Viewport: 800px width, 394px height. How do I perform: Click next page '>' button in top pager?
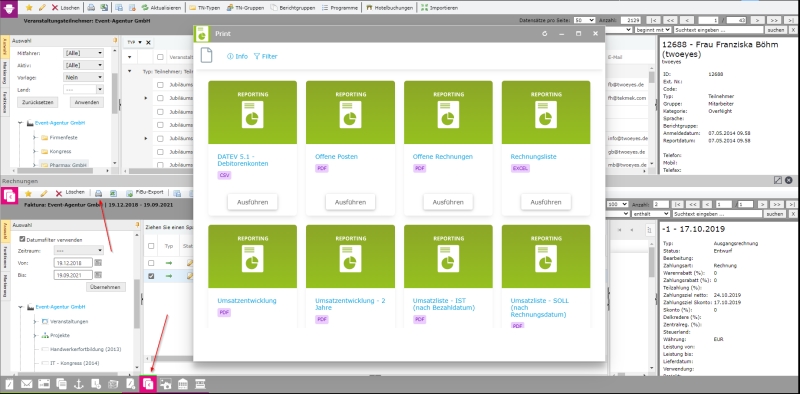coord(758,20)
